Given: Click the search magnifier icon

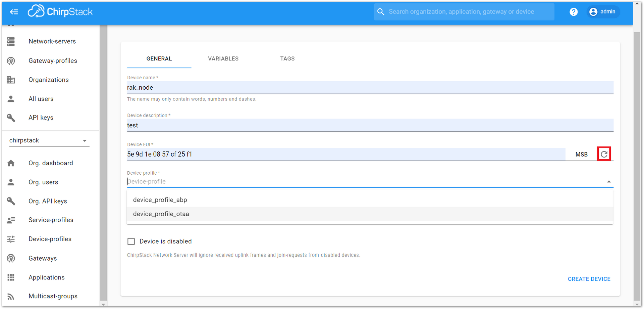Looking at the screenshot, I should click(381, 12).
